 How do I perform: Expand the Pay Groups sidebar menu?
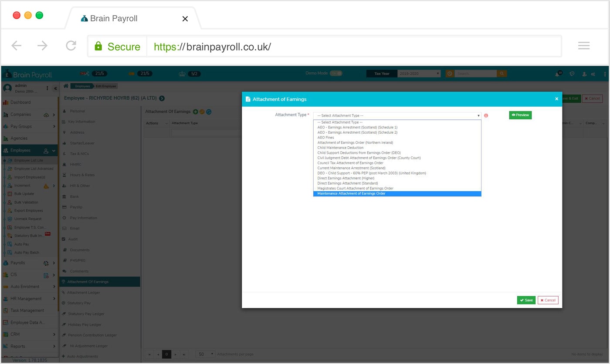(54, 126)
